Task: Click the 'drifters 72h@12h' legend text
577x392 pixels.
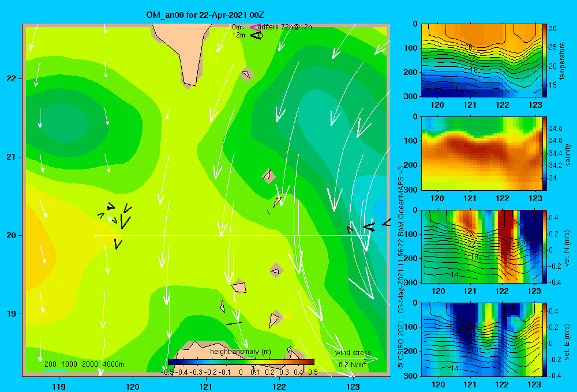Action: [285, 27]
